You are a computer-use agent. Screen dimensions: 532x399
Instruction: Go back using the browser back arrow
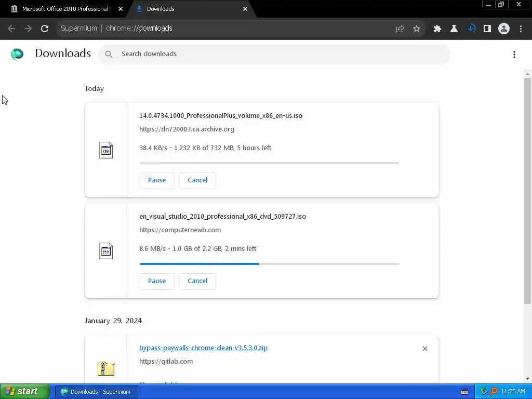click(11, 29)
